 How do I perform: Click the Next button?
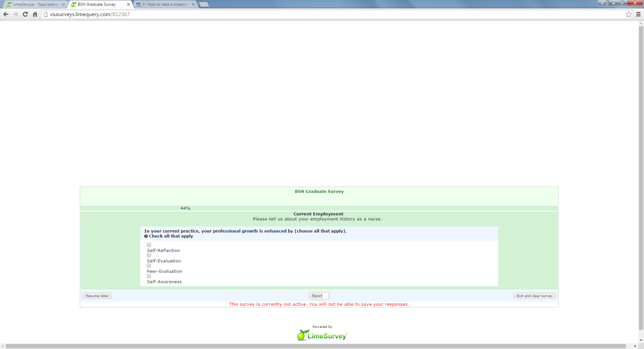tap(319, 296)
